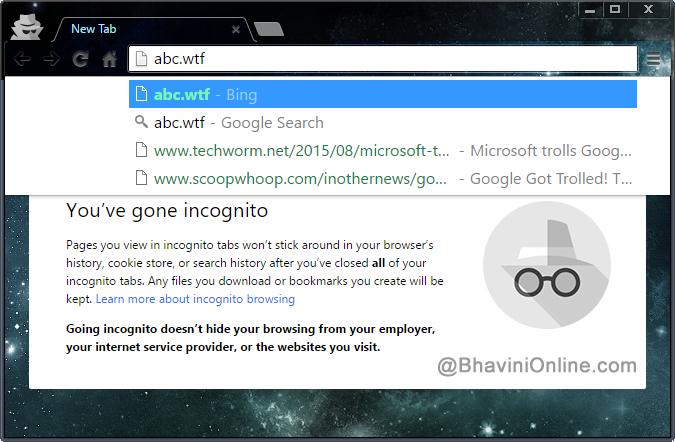Click Learn more about incognito browsing link
This screenshot has width=675, height=442.
tap(195, 299)
